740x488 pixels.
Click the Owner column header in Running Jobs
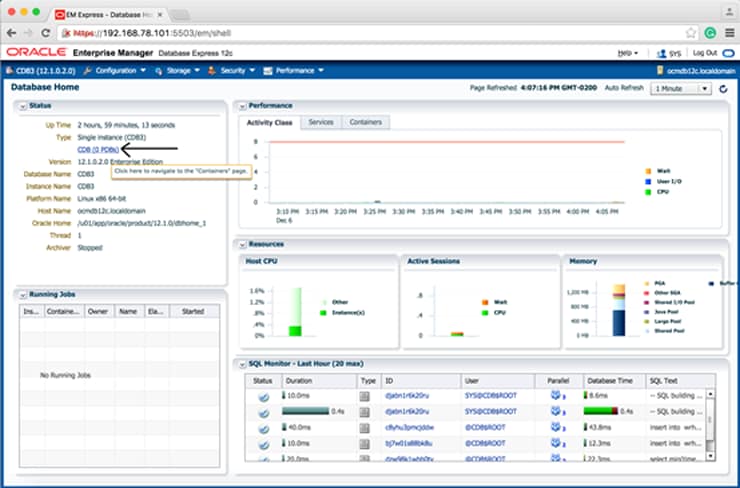click(98, 311)
